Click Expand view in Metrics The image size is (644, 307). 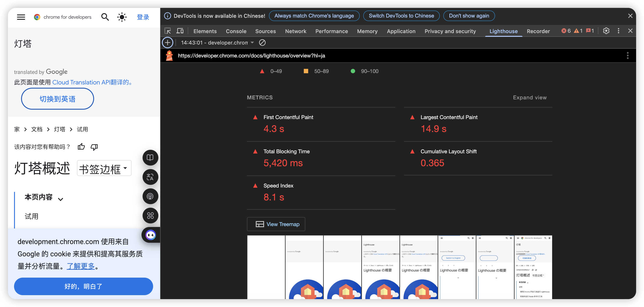point(530,98)
